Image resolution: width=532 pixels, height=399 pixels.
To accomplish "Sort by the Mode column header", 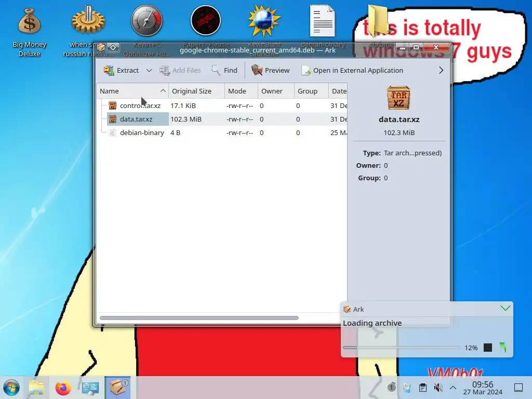I will tap(242, 91).
